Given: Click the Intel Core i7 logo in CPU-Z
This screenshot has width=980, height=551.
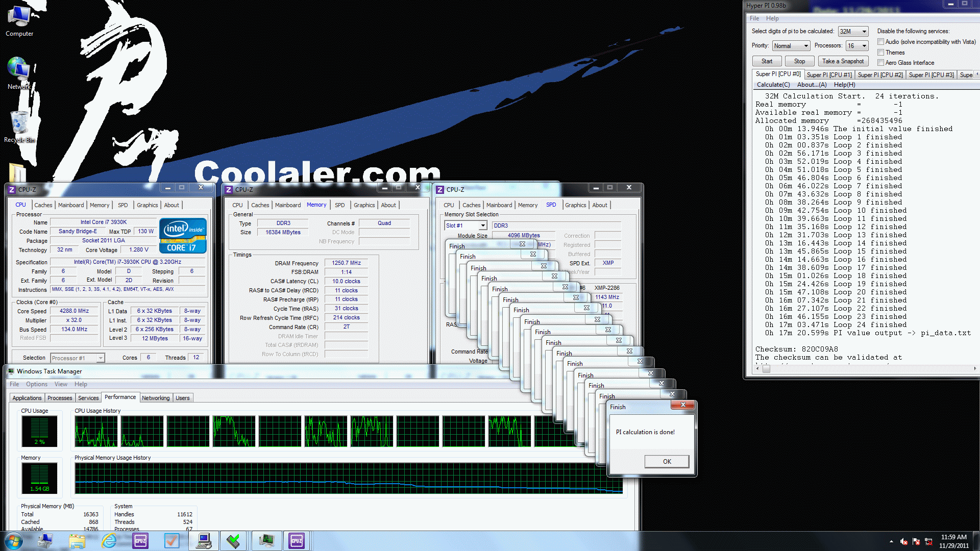Looking at the screenshot, I should (183, 235).
